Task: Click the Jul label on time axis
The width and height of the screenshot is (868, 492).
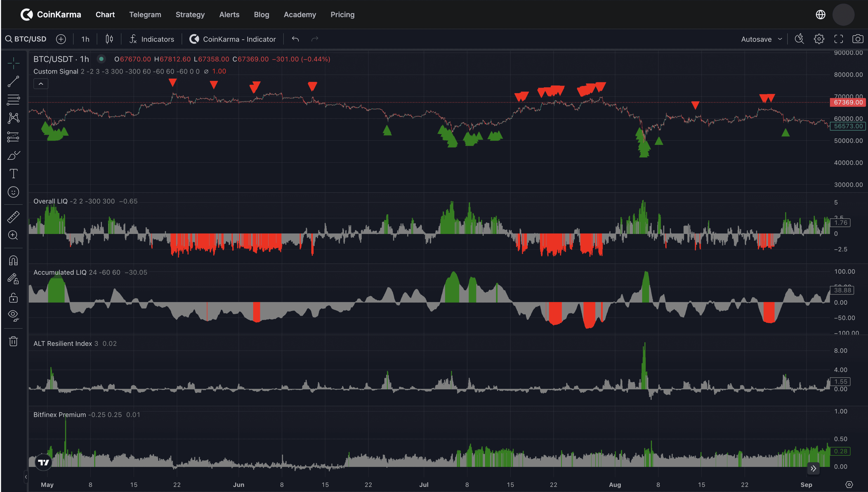Action: (x=424, y=485)
